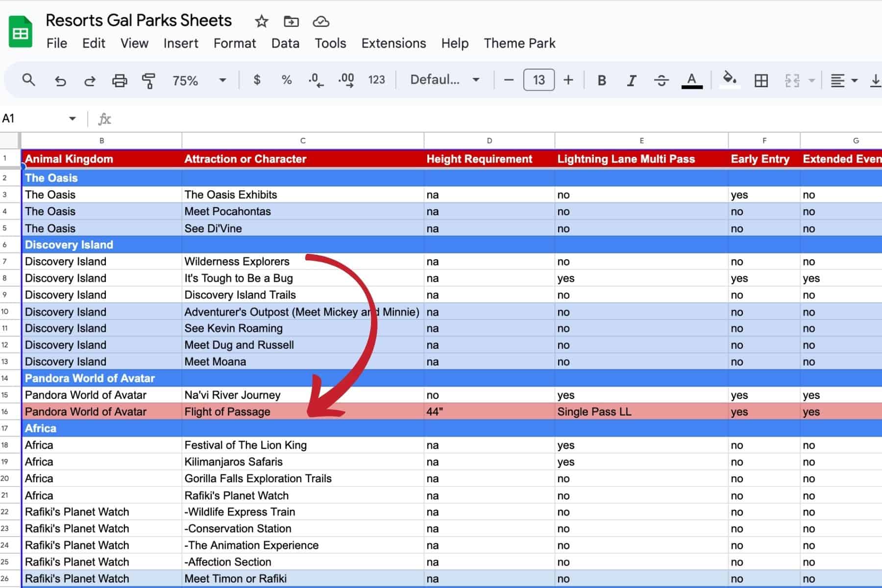Select the Meet Pocahontas cell

303,212
